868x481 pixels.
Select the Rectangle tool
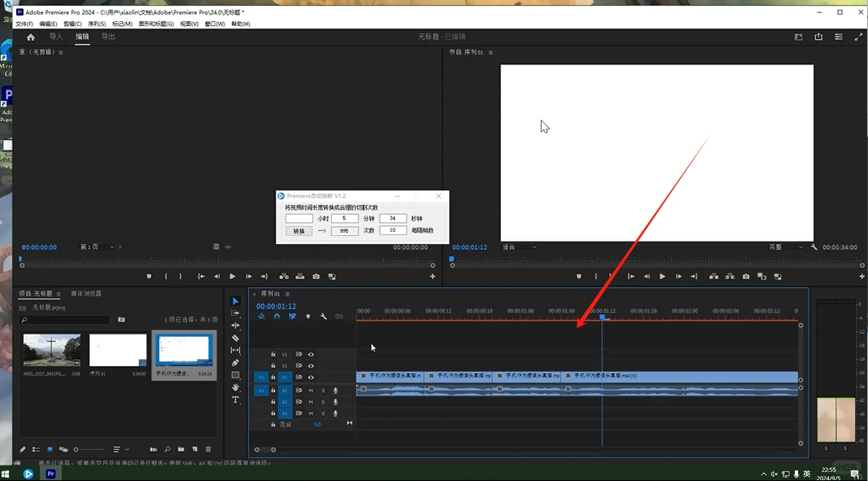[x=235, y=375]
